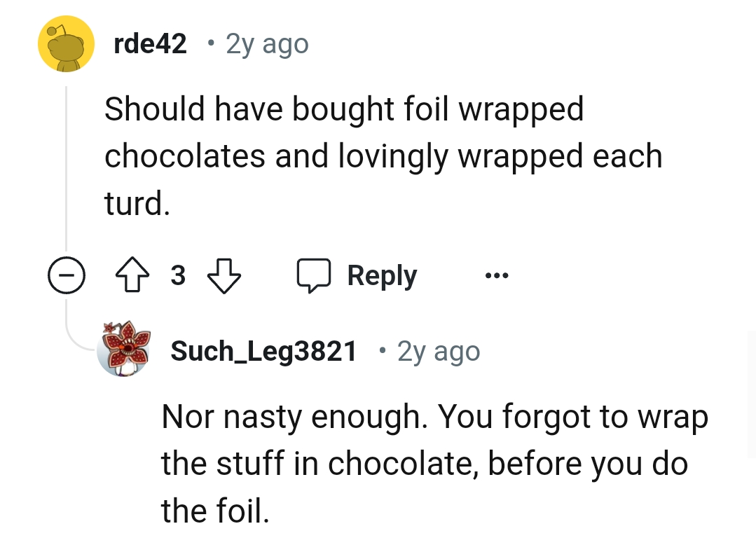Image resolution: width=756 pixels, height=552 pixels.
Task: Click Such_Leg3821's 2y ago timestamp
Action: click(438, 350)
